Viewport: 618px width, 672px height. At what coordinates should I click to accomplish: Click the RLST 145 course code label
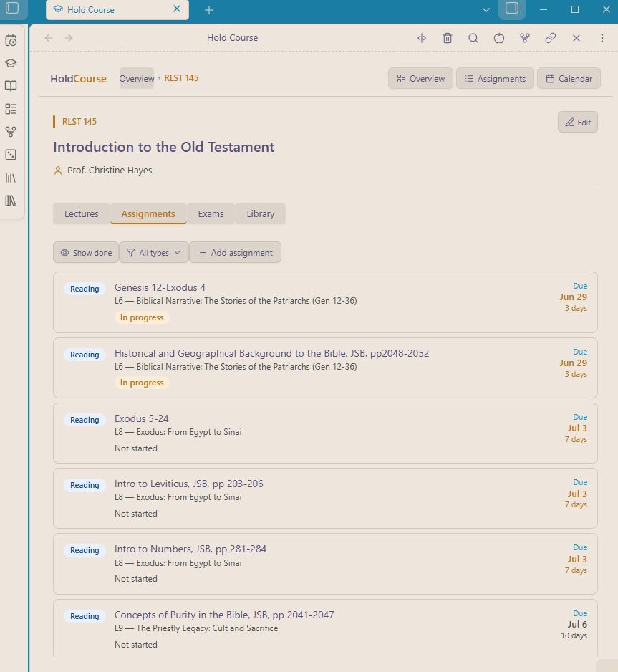click(x=79, y=122)
